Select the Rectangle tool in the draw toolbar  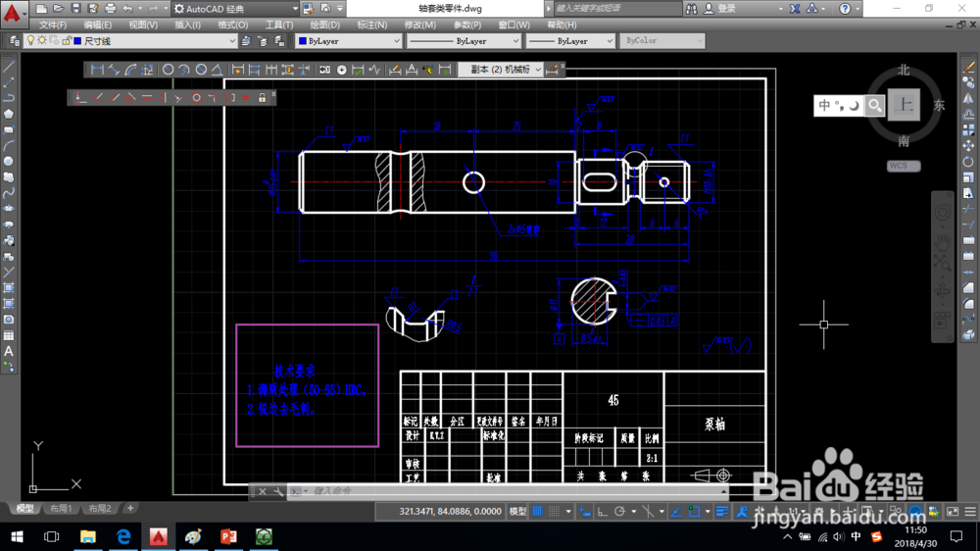9,129
